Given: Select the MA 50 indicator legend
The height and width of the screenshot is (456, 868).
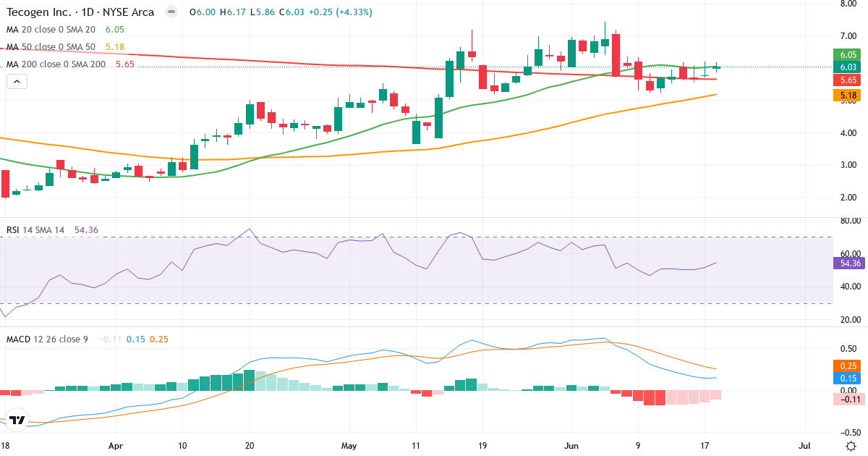Looking at the screenshot, I should 51,47.
